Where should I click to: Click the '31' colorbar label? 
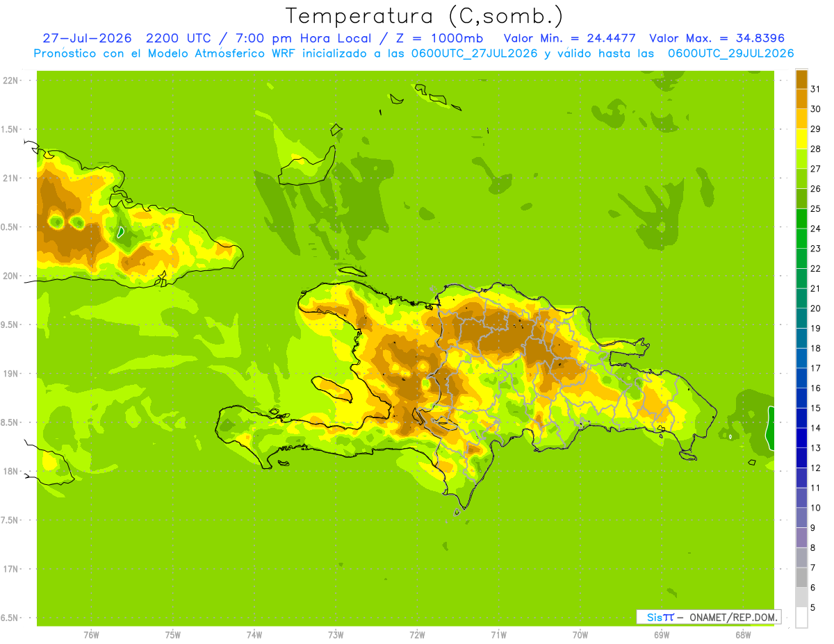tap(815, 89)
